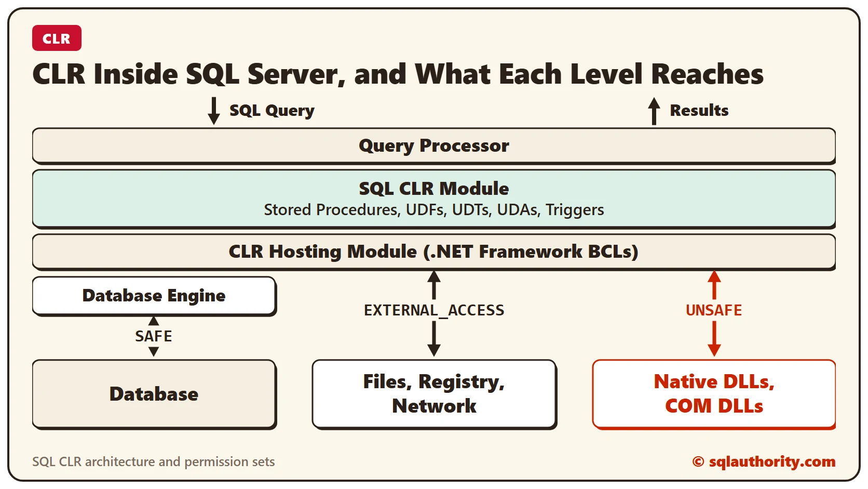Open the sqlauthority.com credit link
Image resolution: width=868 pixels, height=489 pixels.
(x=764, y=461)
